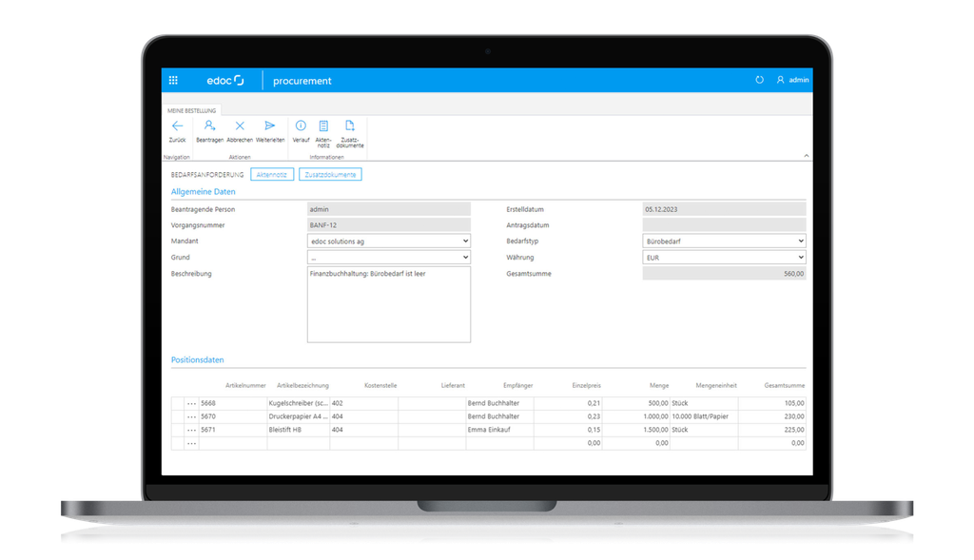Open row menu dots for article 5668
This screenshot has width=974, height=560.
(191, 403)
